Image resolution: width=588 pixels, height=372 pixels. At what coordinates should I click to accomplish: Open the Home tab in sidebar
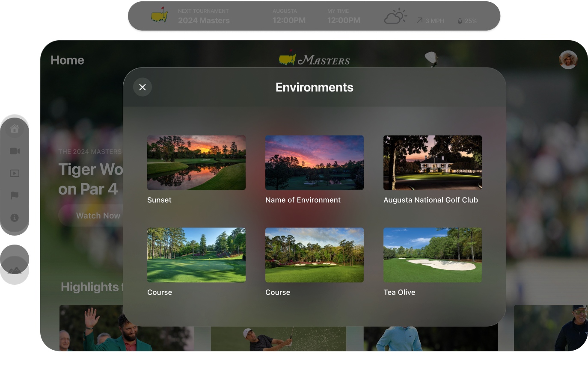click(x=15, y=129)
